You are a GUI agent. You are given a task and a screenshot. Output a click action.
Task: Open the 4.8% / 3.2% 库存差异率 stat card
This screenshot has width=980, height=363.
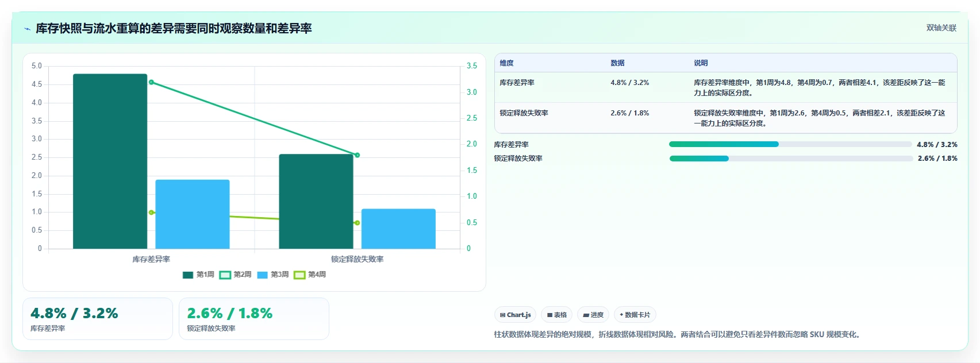[x=98, y=319]
